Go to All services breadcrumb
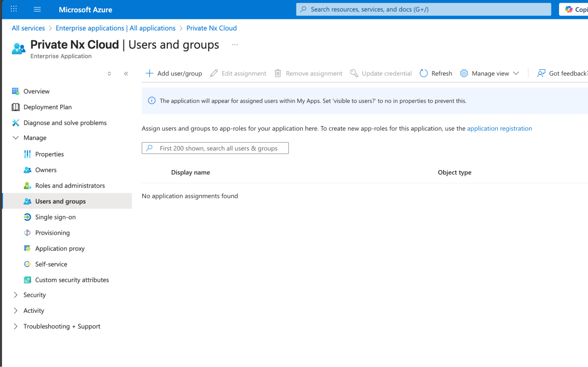588x367 pixels. 28,28
